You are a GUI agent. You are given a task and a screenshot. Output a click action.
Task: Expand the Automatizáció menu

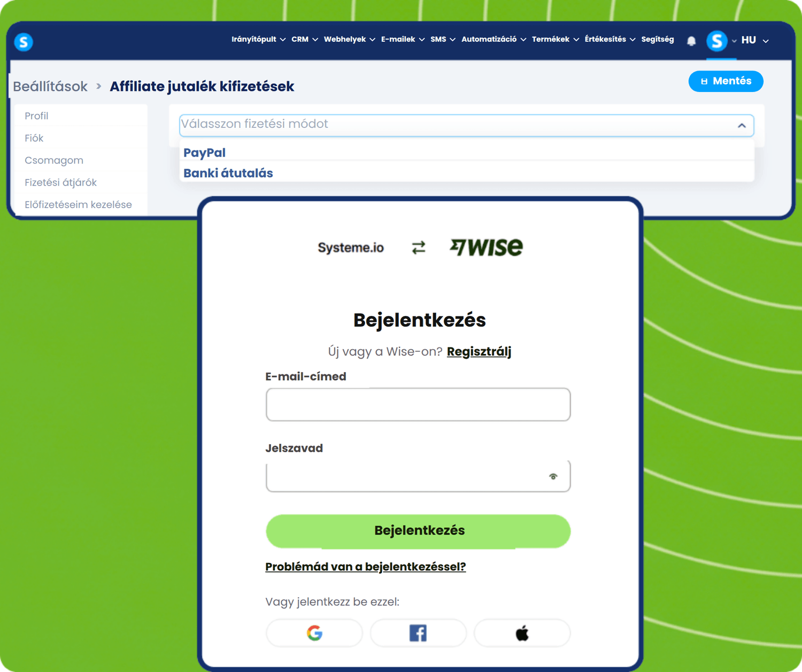tap(493, 40)
